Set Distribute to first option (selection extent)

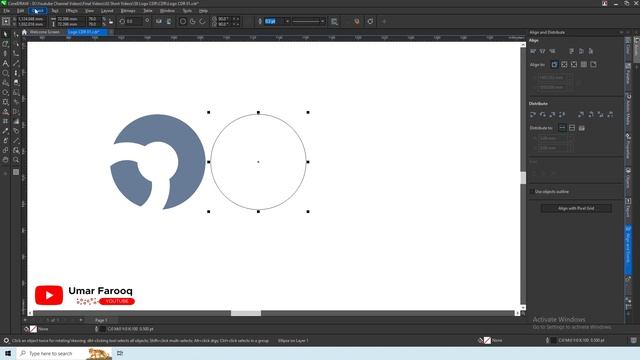point(562,128)
